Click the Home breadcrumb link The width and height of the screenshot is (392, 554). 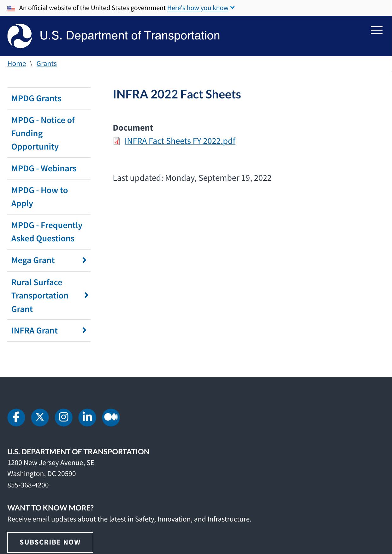pyautogui.click(x=17, y=63)
